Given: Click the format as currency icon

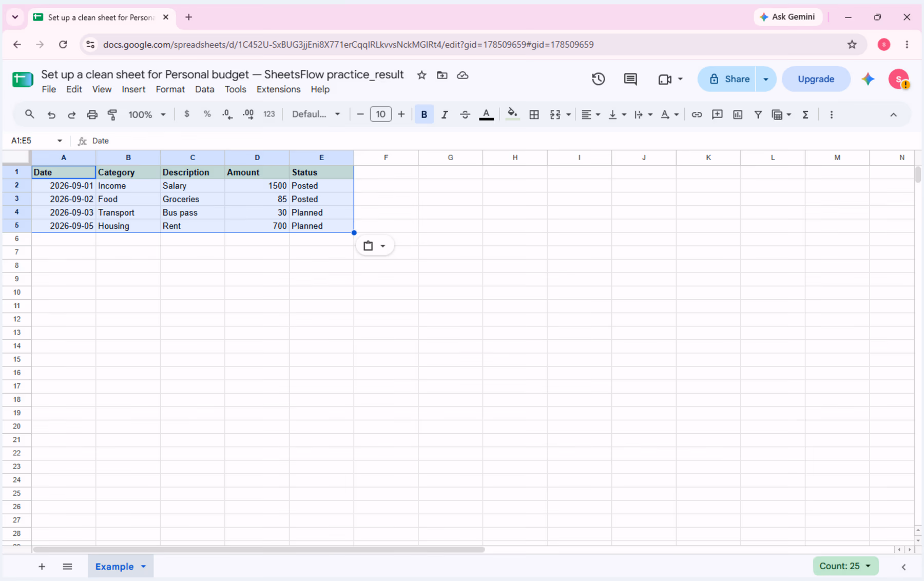Looking at the screenshot, I should pos(186,114).
